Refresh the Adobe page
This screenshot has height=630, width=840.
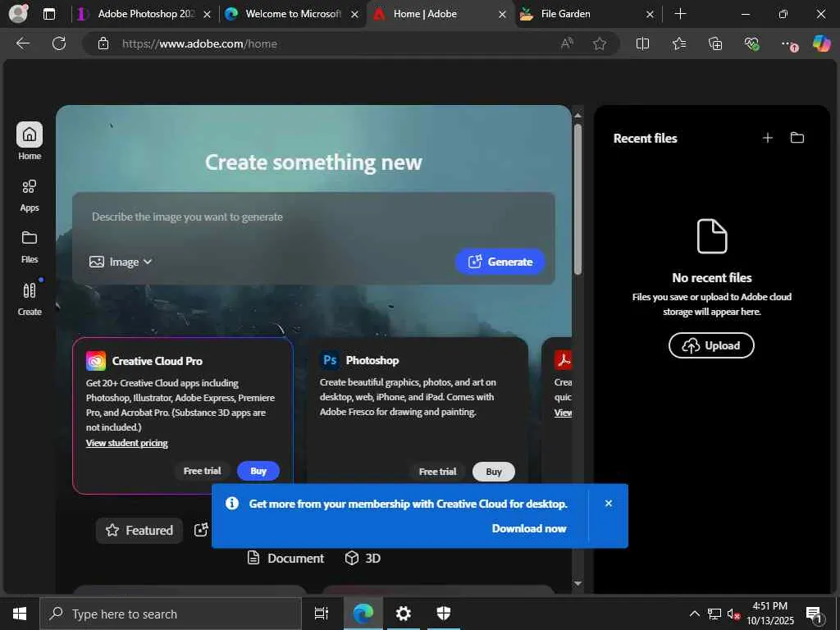[59, 43]
